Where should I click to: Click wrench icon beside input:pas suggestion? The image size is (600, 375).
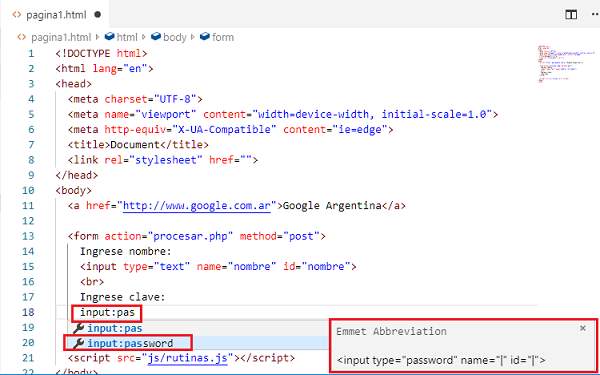(78, 328)
